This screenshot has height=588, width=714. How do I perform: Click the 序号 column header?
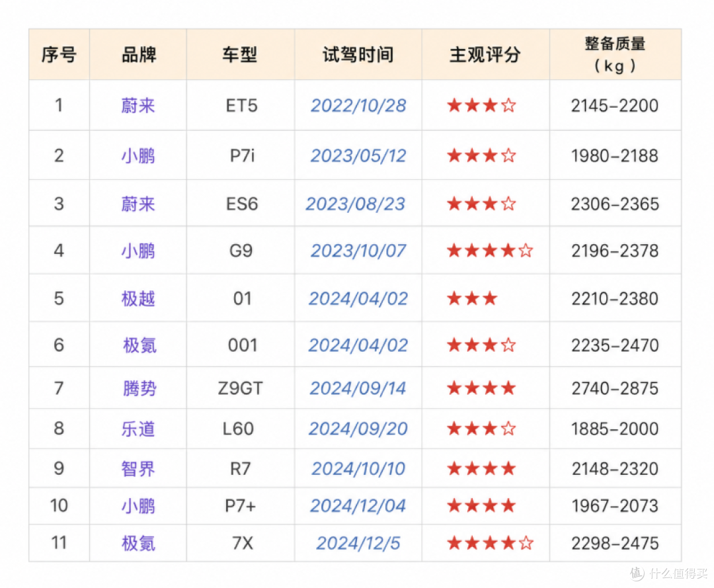coord(59,55)
